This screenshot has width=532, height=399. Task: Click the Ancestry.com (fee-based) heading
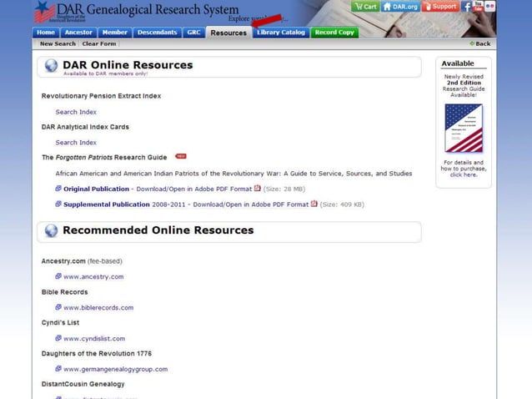82,261
